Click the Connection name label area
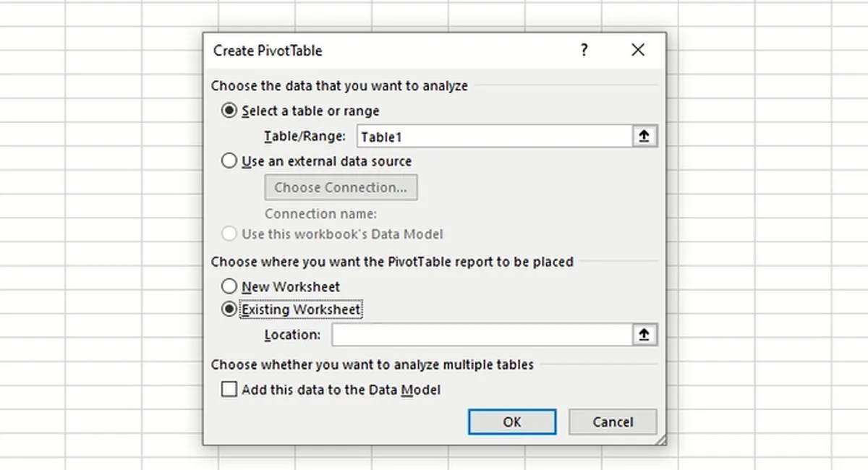Image resolution: width=868 pixels, height=470 pixels. pyautogui.click(x=320, y=213)
